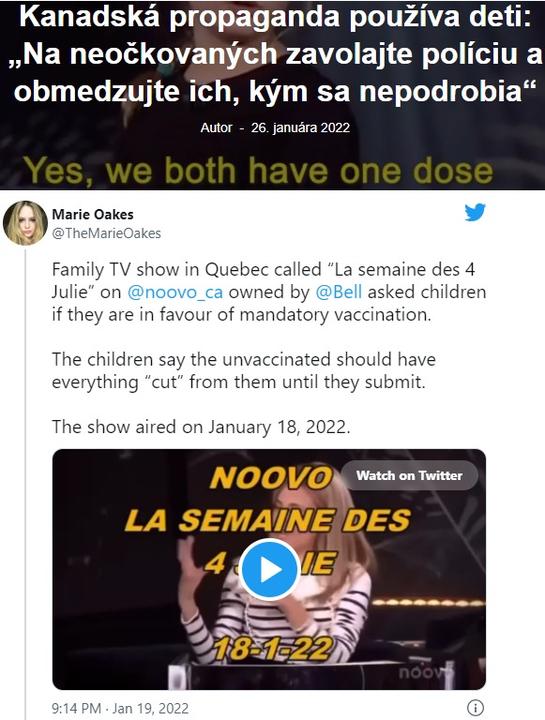
Task: Click the 18-1-22 date overlay in video
Action: click(x=273, y=648)
